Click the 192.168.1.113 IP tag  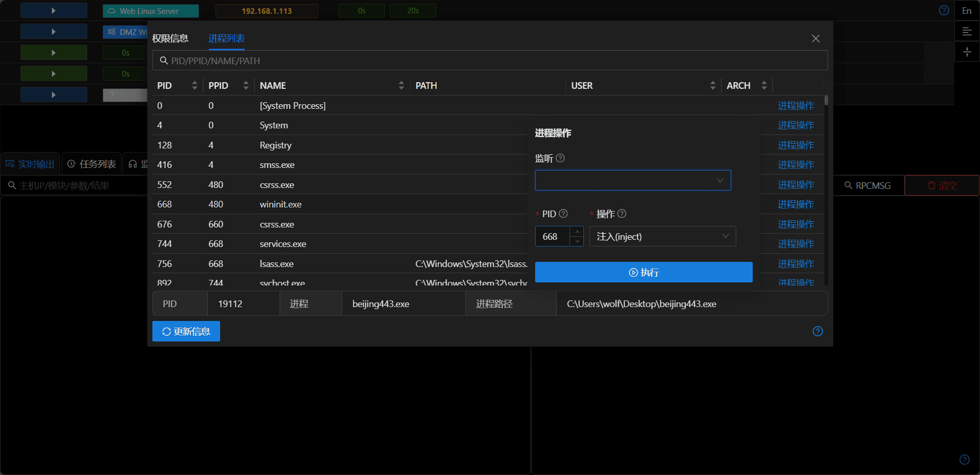[x=267, y=11]
